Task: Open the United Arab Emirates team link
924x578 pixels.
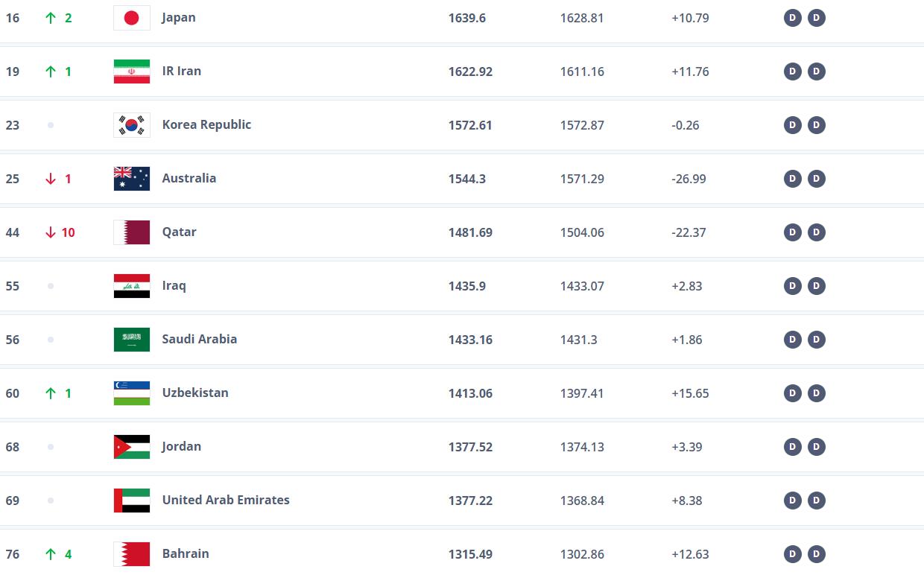Action: [226, 501]
